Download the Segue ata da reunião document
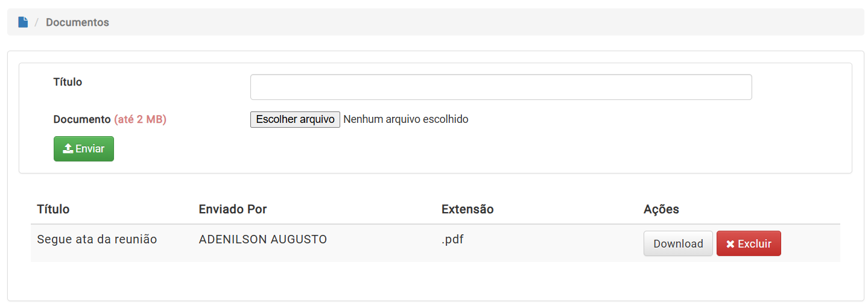This screenshot has width=868, height=306. (x=678, y=243)
